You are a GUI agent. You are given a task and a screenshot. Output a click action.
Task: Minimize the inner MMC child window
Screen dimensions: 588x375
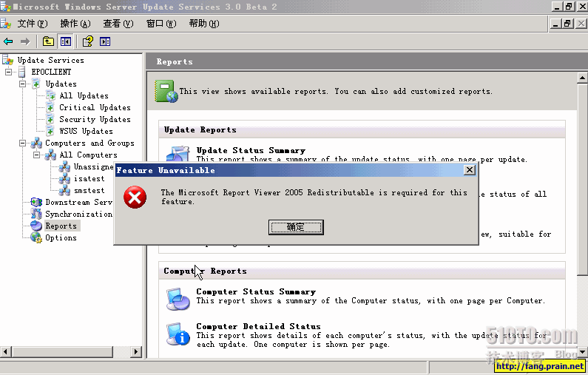(555, 24)
